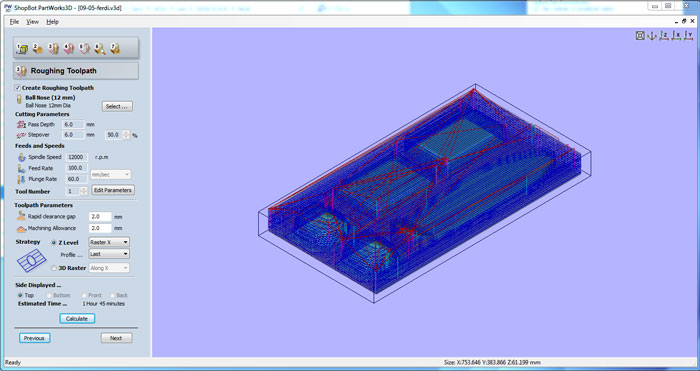
Task: Zoom the 3D view to fit
Action: tap(640, 36)
